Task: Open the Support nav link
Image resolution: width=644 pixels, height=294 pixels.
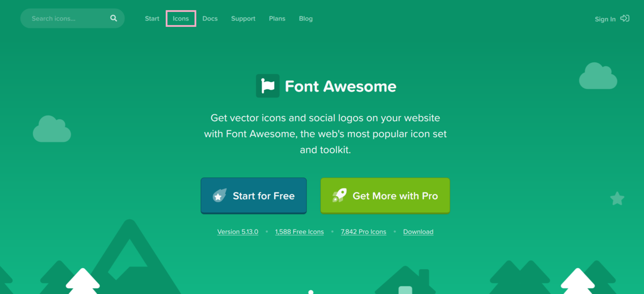Action: tap(243, 19)
